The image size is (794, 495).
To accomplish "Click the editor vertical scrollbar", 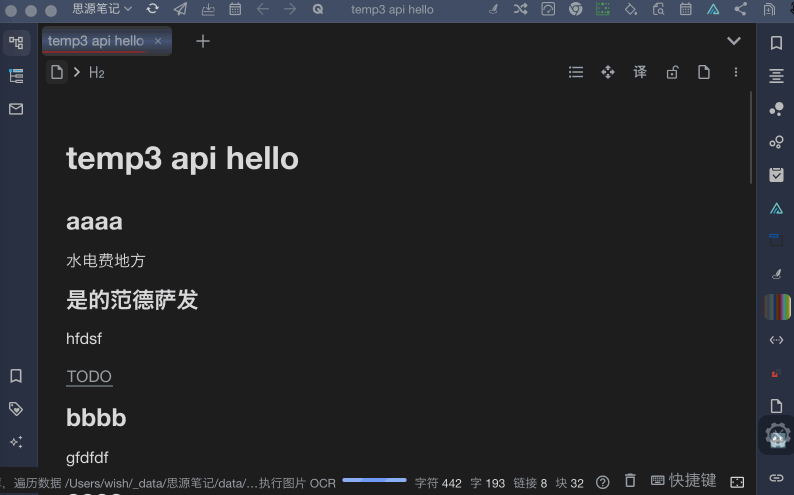I will (x=751, y=138).
